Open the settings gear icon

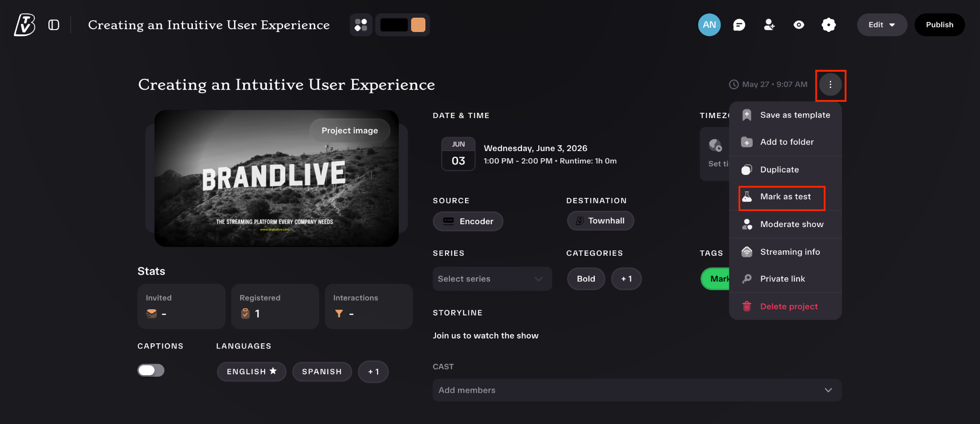pos(828,25)
